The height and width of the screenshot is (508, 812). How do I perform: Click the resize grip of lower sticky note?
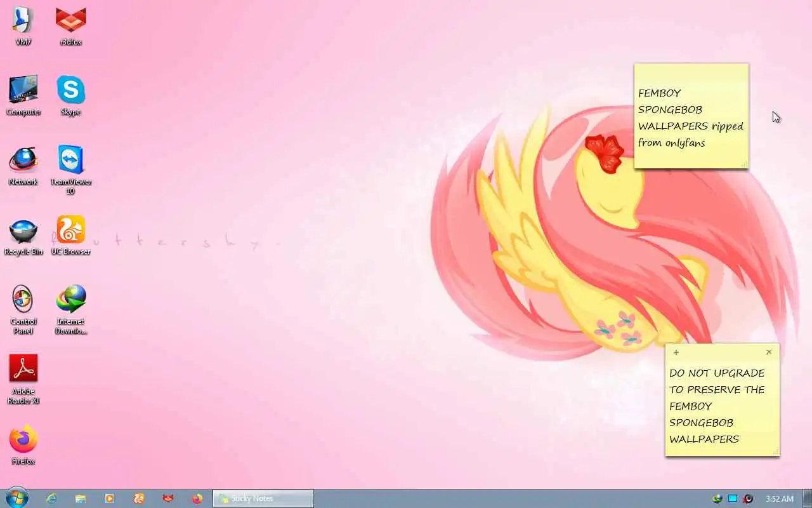775,452
